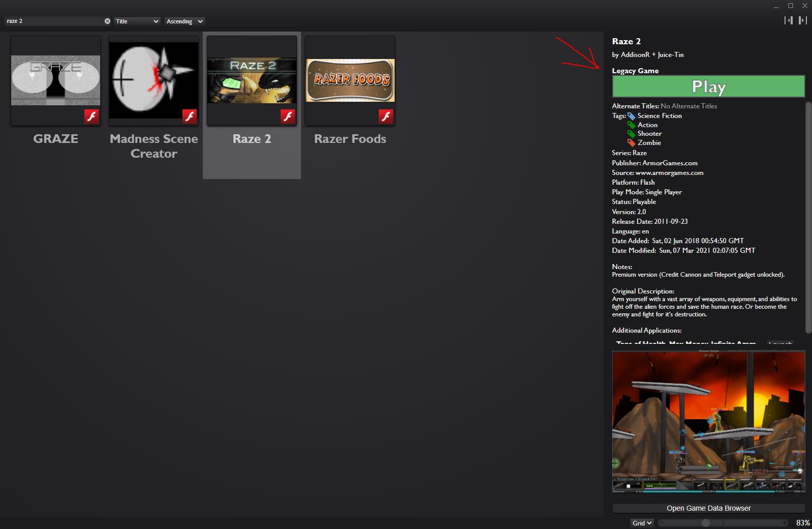Image resolution: width=812 pixels, height=529 pixels.
Task: Click the zoom slider handle
Action: [x=706, y=523]
